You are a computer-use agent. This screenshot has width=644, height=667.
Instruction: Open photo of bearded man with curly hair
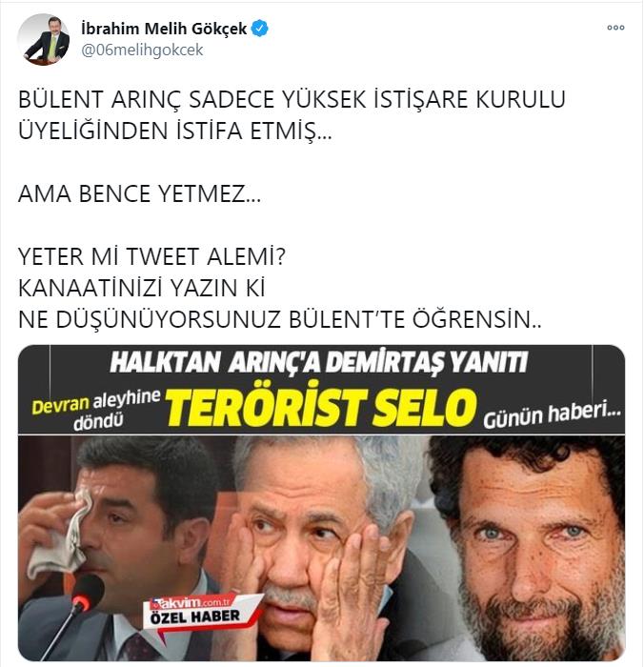point(528,548)
